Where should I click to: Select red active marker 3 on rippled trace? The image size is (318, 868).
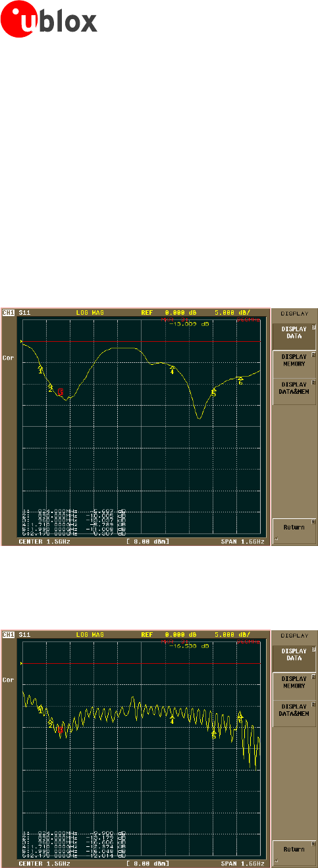60,730
